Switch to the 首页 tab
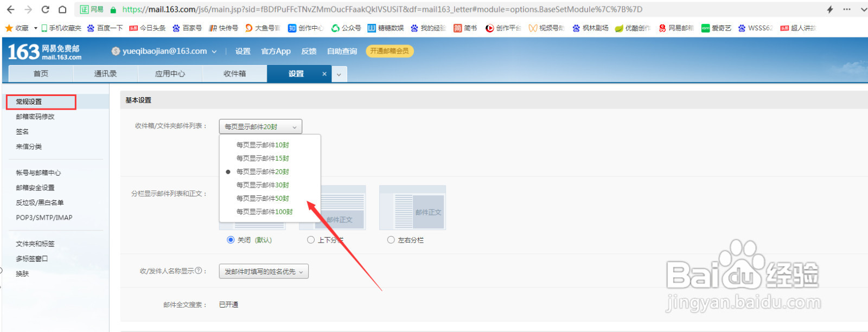The height and width of the screenshot is (332, 868). click(x=41, y=74)
